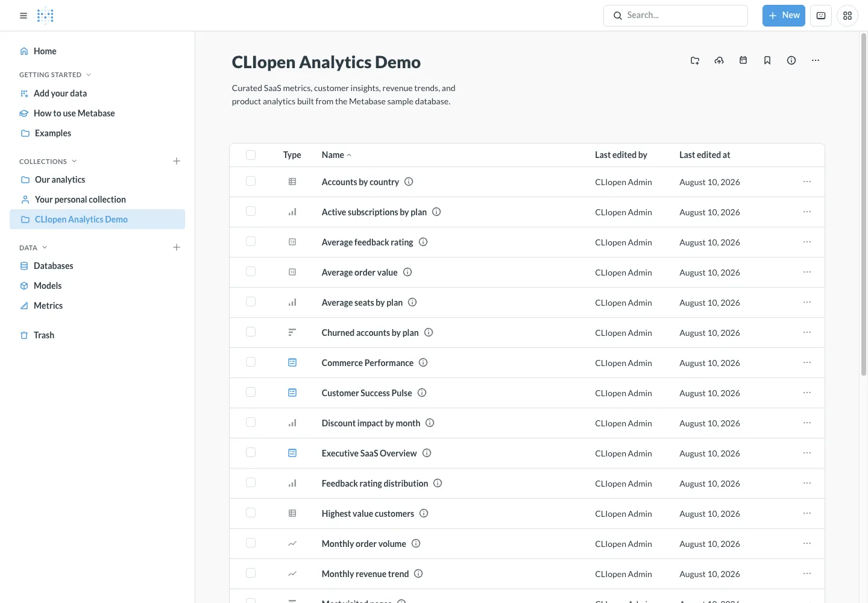
Task: Go to Home in sidebar
Action: tap(97, 51)
